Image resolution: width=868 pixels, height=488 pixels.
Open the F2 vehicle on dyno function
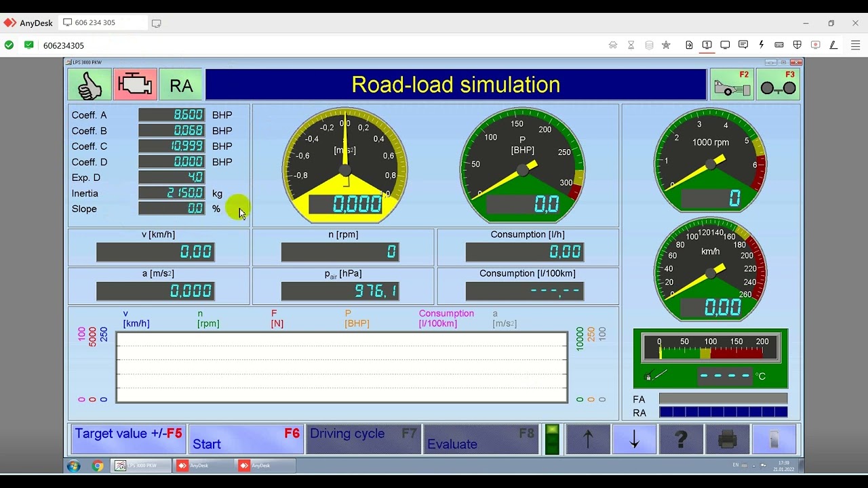tap(732, 85)
